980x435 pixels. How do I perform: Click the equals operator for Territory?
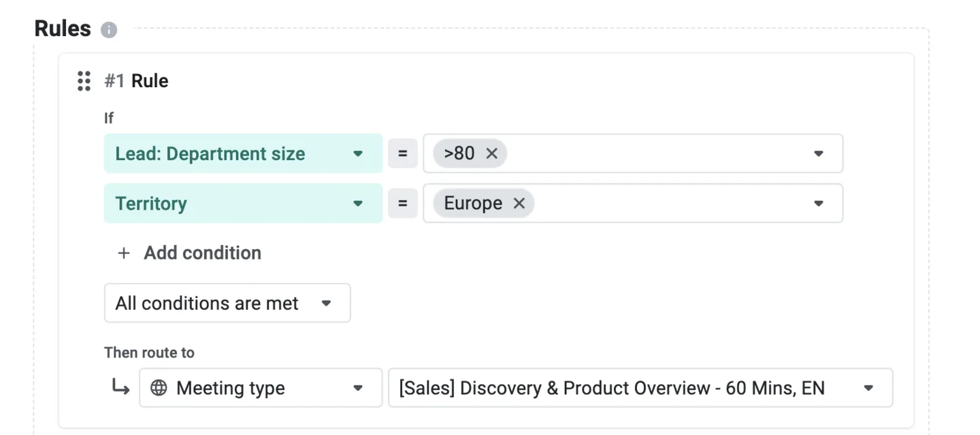(x=403, y=204)
